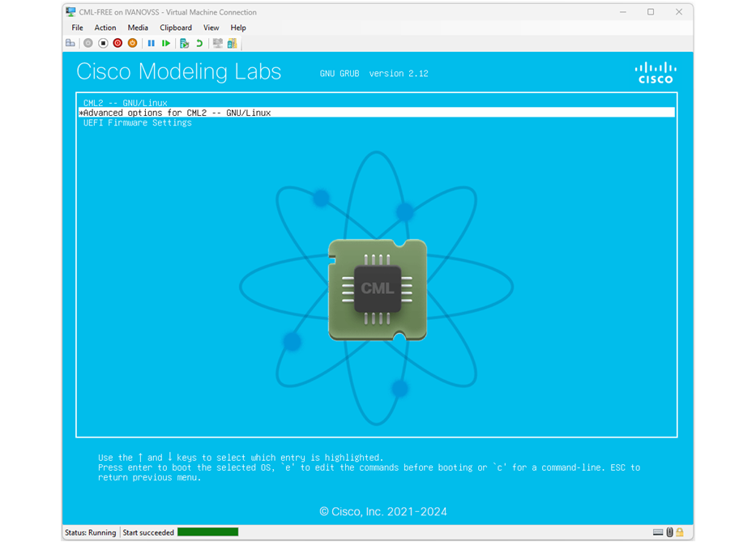
Task: Click the 'Status: Running' status bar text
Action: 91,532
